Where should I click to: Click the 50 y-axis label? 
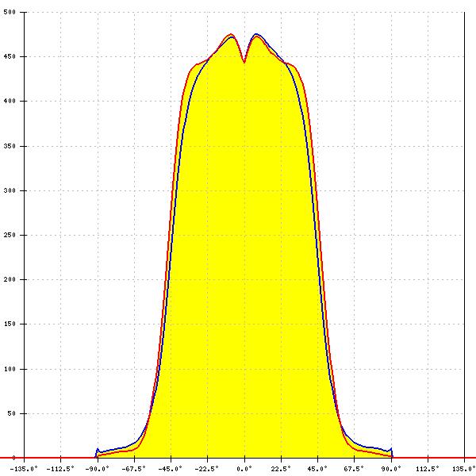(x=11, y=413)
